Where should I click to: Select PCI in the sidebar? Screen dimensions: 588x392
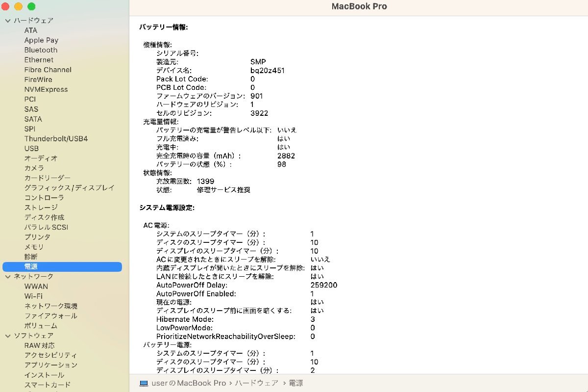click(x=30, y=99)
